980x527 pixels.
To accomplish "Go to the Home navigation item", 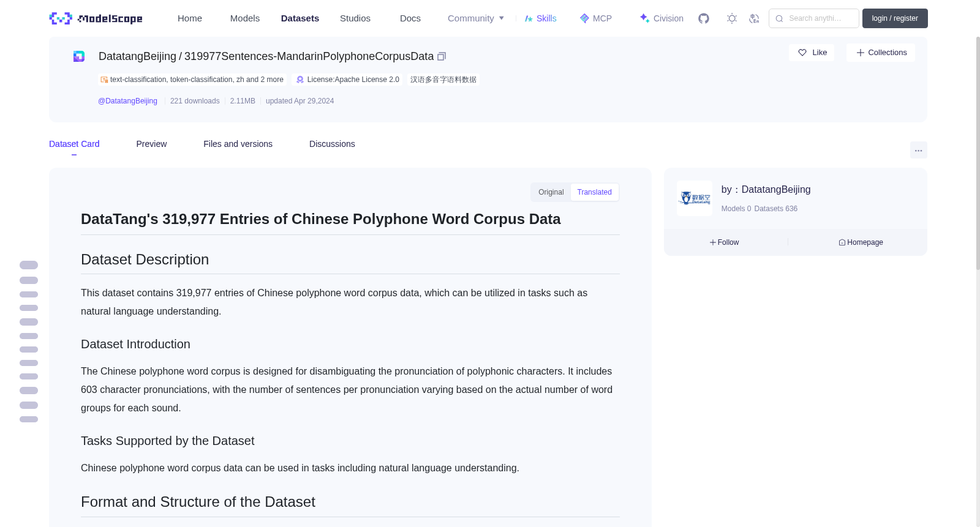I will pos(190,18).
